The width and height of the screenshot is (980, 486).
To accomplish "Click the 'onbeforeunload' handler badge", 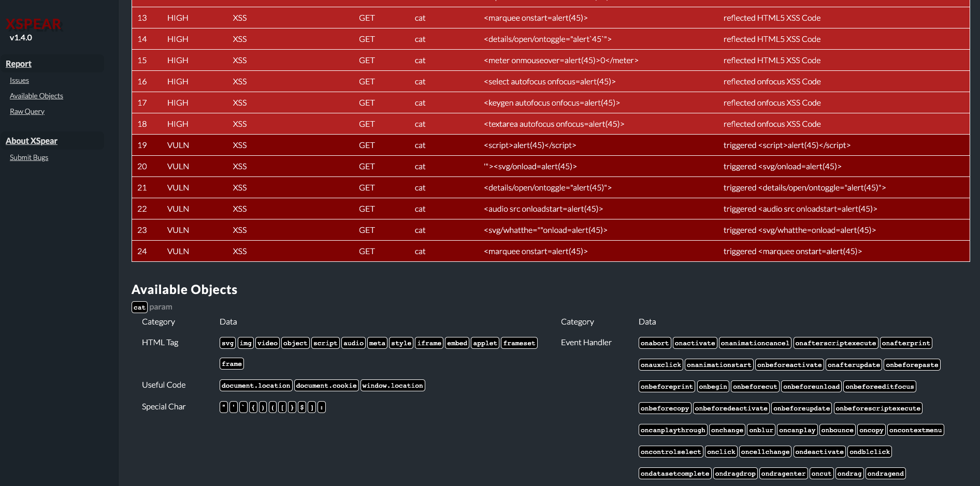I will tap(812, 387).
